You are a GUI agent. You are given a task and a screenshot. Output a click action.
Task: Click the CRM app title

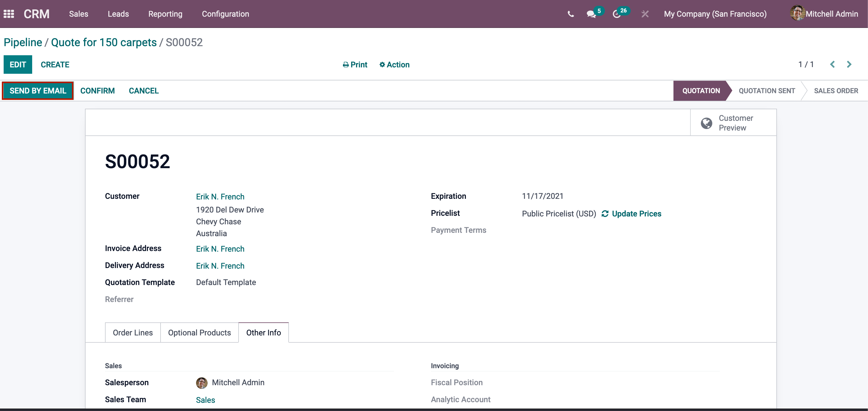[36, 14]
